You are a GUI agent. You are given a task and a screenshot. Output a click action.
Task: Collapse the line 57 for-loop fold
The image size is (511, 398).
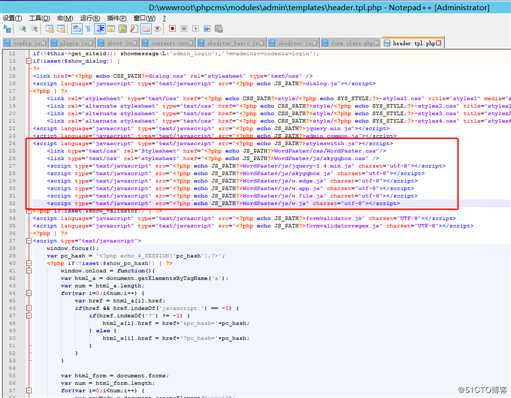29,390
